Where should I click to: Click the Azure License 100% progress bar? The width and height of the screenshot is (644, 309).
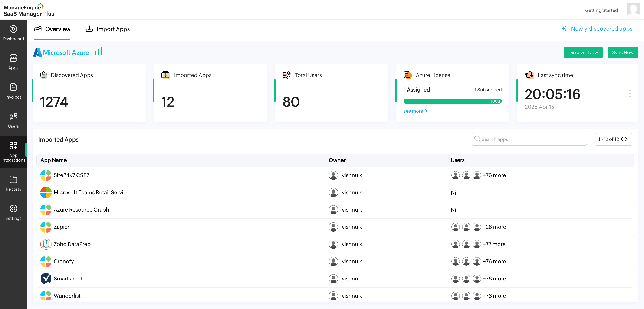[452, 101]
